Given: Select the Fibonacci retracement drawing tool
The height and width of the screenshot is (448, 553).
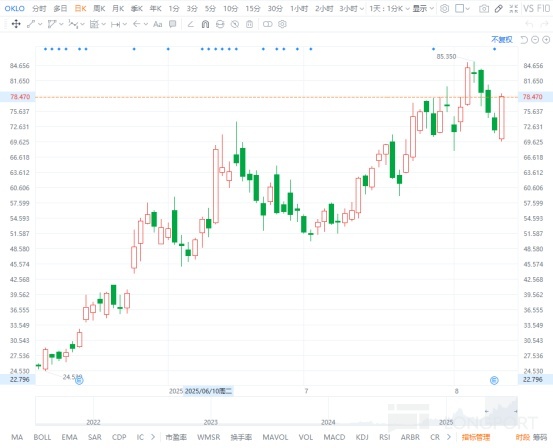Looking at the screenshot, I should (94, 24).
